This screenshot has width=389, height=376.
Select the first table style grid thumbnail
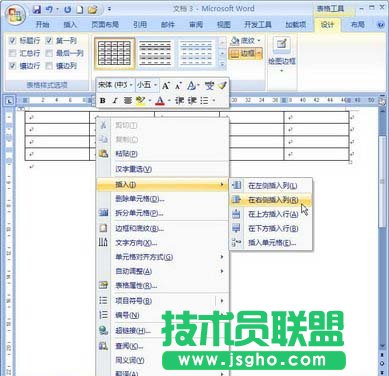tap(115, 53)
